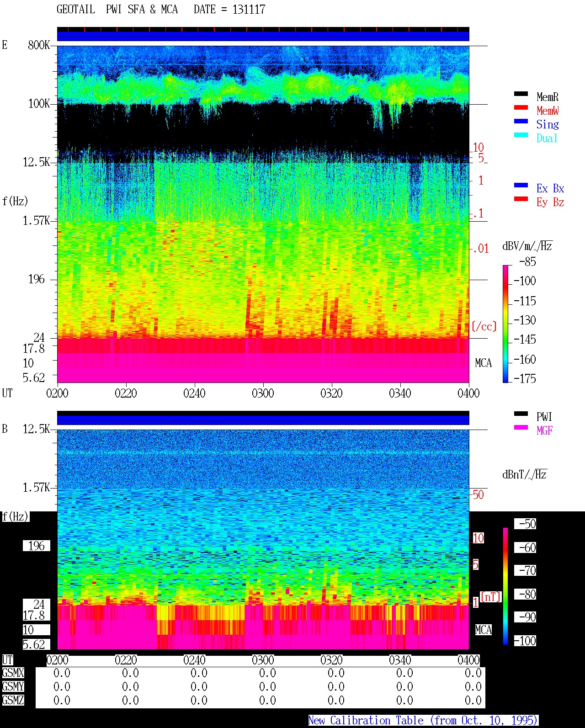Click the f(Hz) label on the E panel

15,201
